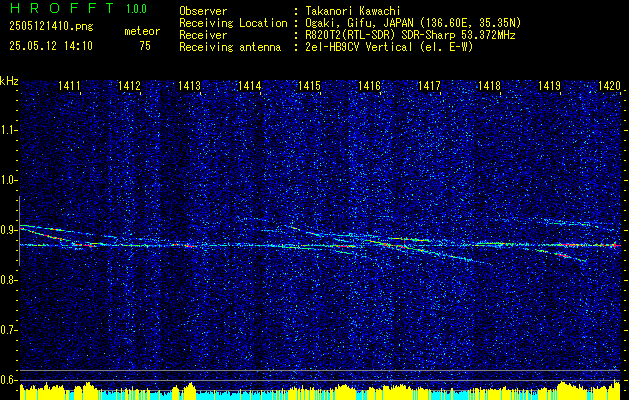The image size is (629, 400).
Task: Select observer name Takanori Kawachi
Action: [x=353, y=11]
